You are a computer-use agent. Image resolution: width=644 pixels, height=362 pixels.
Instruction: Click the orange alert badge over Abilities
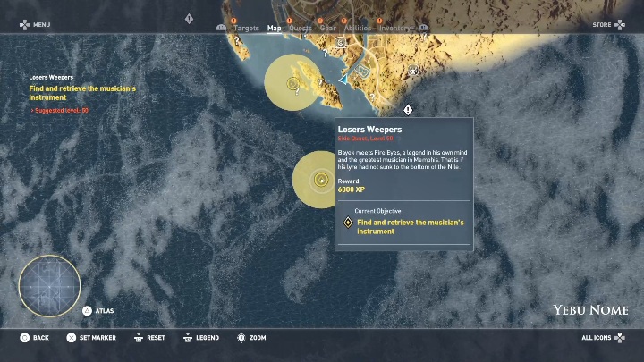(x=343, y=21)
